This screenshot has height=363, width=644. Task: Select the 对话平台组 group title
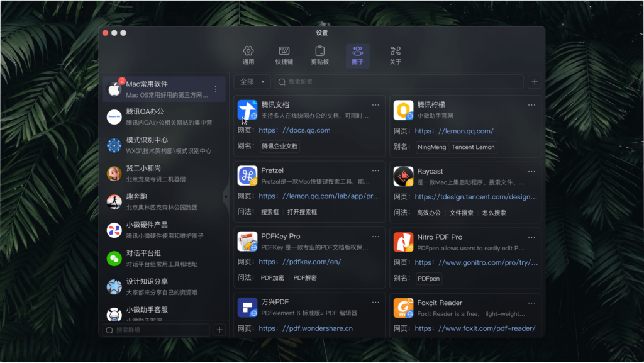[x=143, y=254]
